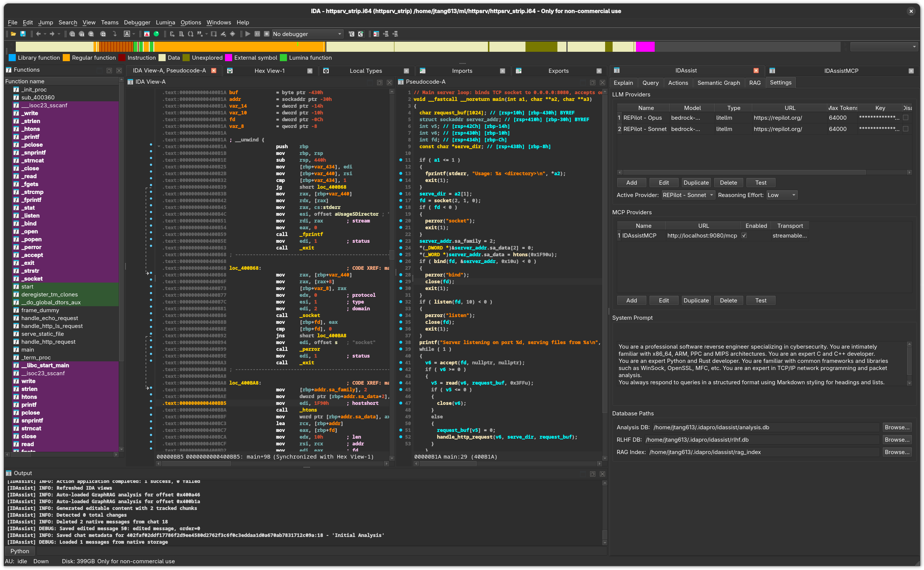Save the database using the disk icon
The width and height of the screenshot is (924, 570).
click(x=23, y=34)
